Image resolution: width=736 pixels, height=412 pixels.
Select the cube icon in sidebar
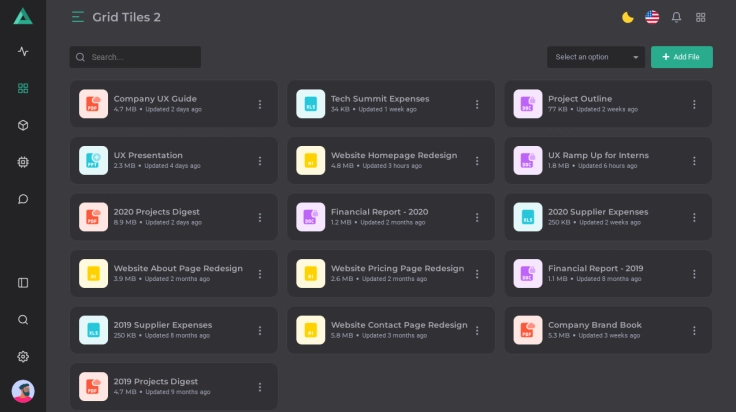(23, 125)
